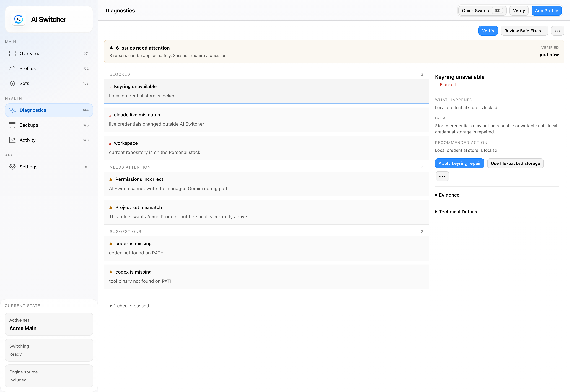Open Settings from the sidebar
Screen dimensions: 570x392
point(49,167)
